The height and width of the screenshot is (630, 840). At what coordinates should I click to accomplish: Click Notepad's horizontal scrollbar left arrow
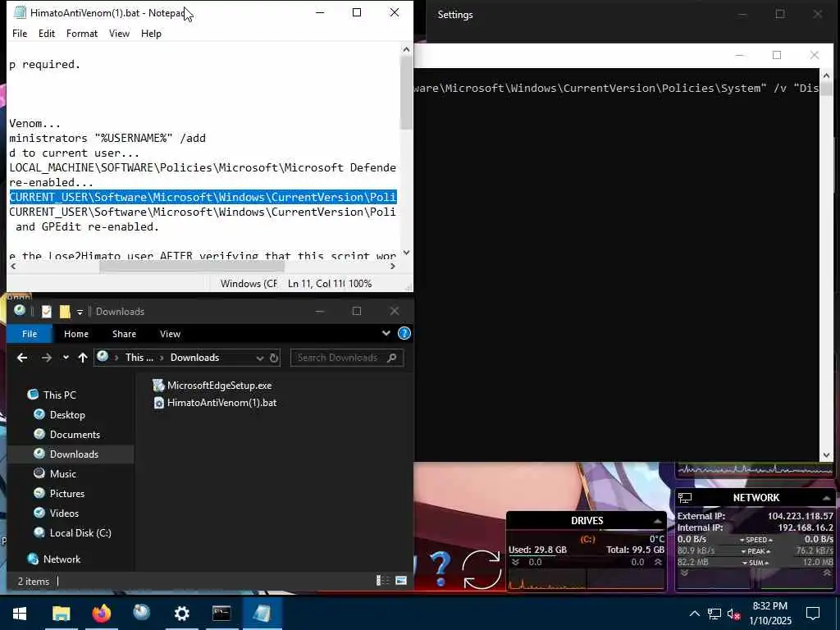click(x=13, y=267)
